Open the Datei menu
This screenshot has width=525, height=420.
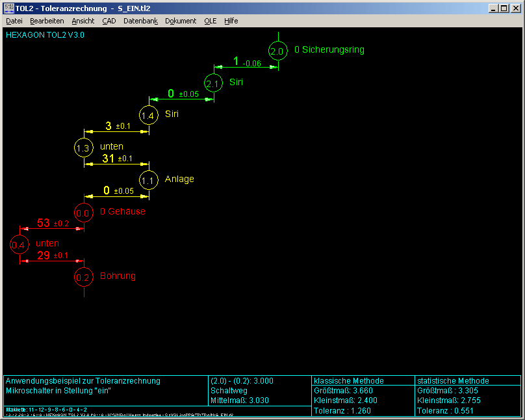(x=14, y=21)
